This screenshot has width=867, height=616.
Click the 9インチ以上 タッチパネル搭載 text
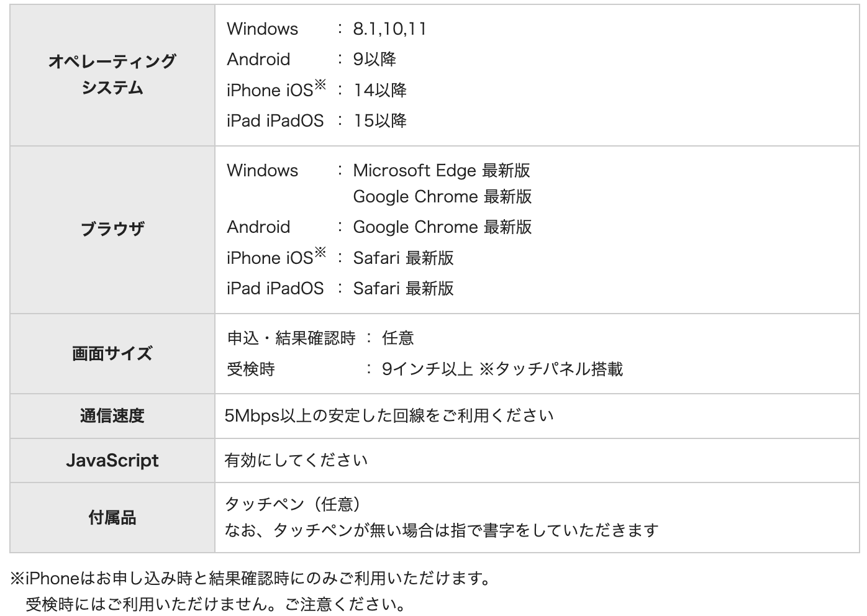(502, 369)
